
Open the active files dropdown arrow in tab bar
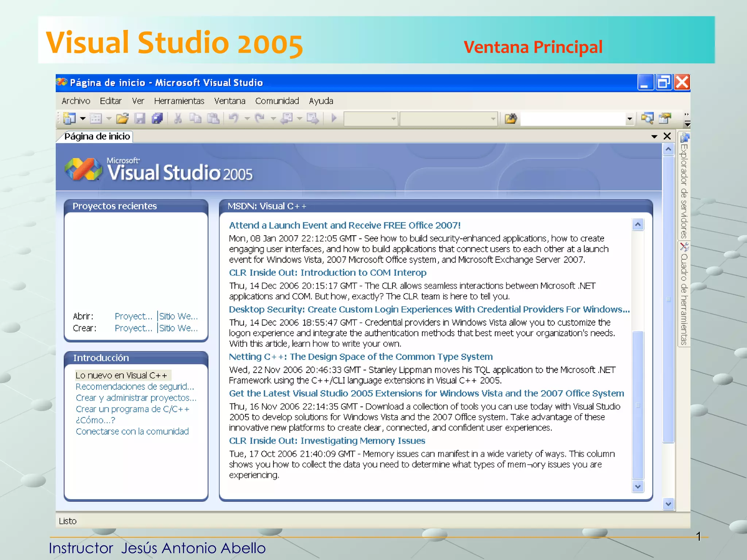pos(654,136)
